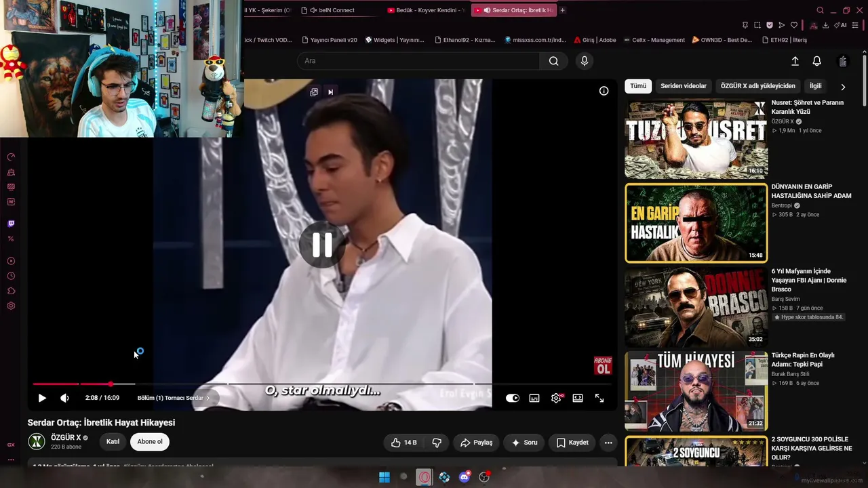Switch to theater mode
Image resolution: width=868 pixels, height=488 pixels.
[x=578, y=398]
